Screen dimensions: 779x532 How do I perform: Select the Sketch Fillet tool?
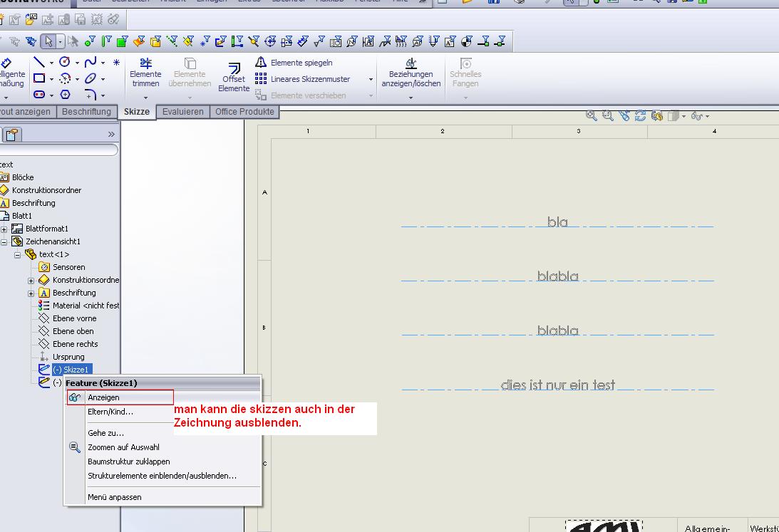[91, 94]
